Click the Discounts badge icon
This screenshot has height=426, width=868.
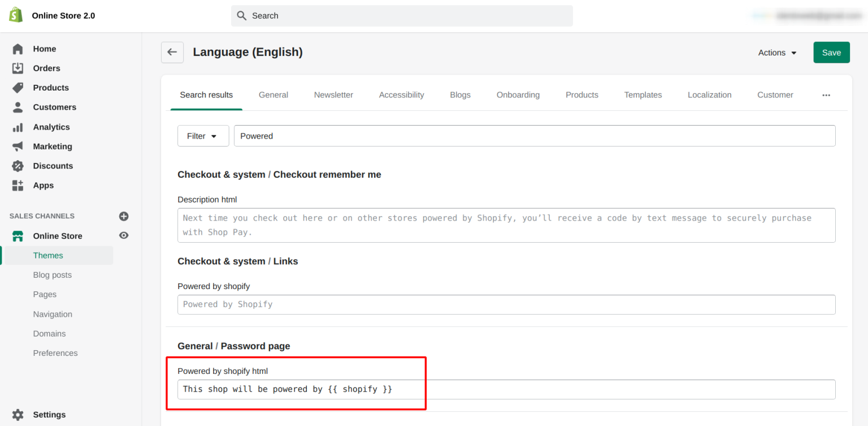(x=18, y=166)
